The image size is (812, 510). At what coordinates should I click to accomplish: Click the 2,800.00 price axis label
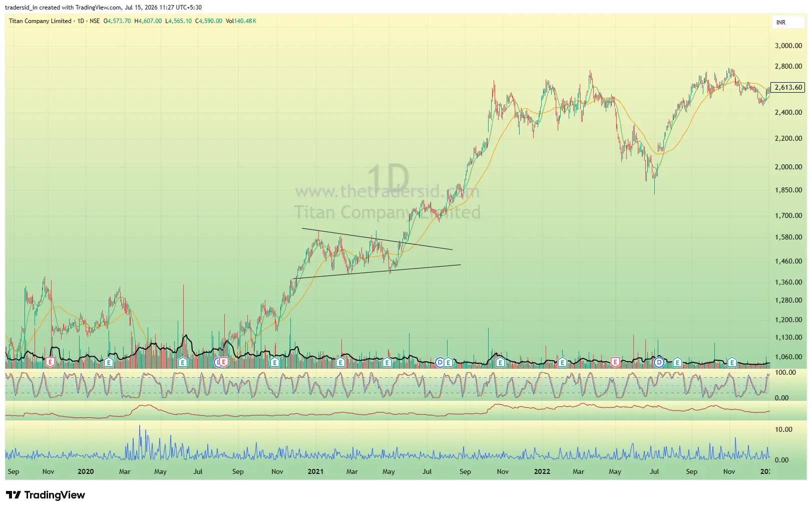[788, 66]
